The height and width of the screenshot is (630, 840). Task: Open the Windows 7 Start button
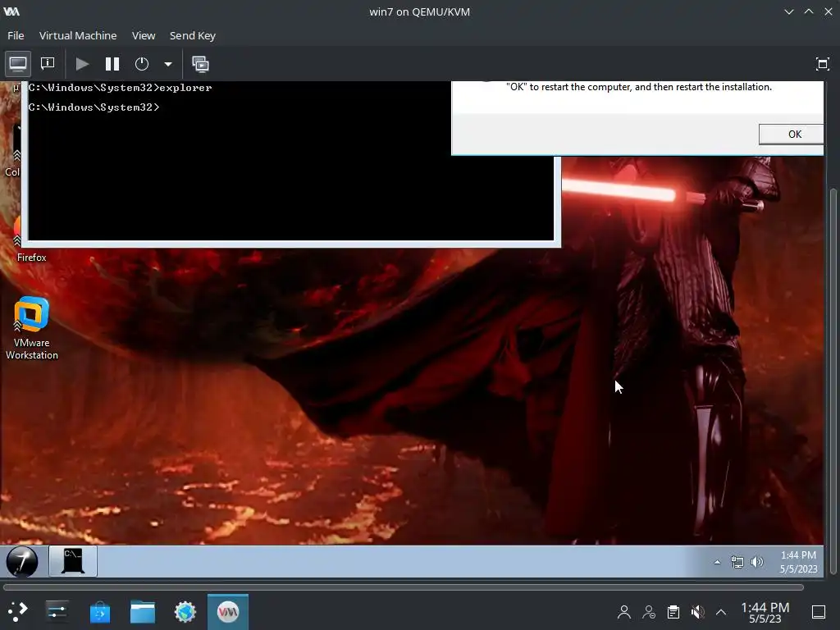pyautogui.click(x=22, y=561)
